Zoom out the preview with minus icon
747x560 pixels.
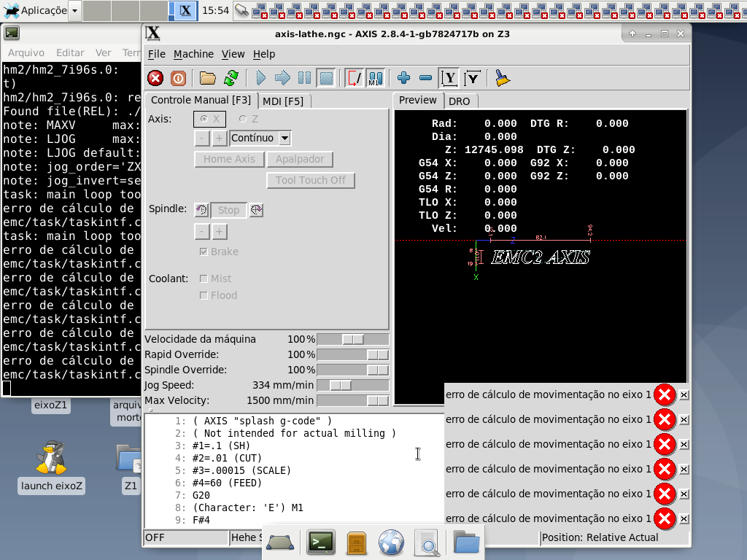(x=425, y=78)
